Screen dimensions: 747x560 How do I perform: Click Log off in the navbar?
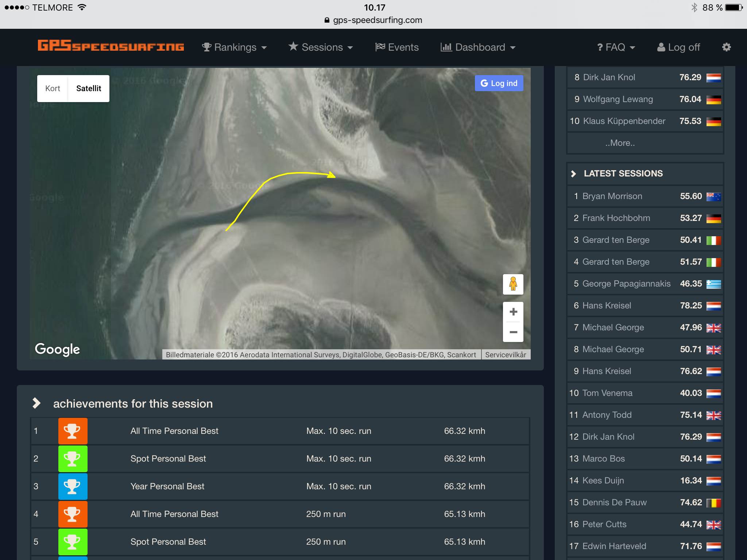679,47
